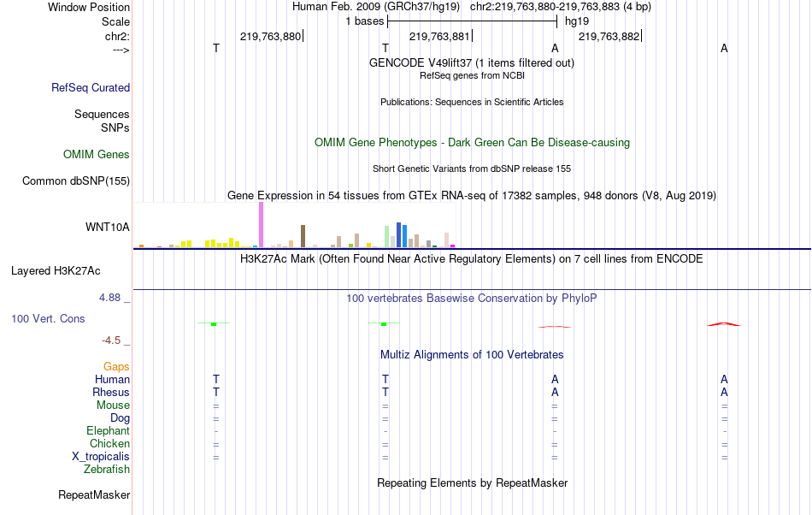
Task: Open Publications: Sequences in Scientific Articles title
Action: (472, 102)
